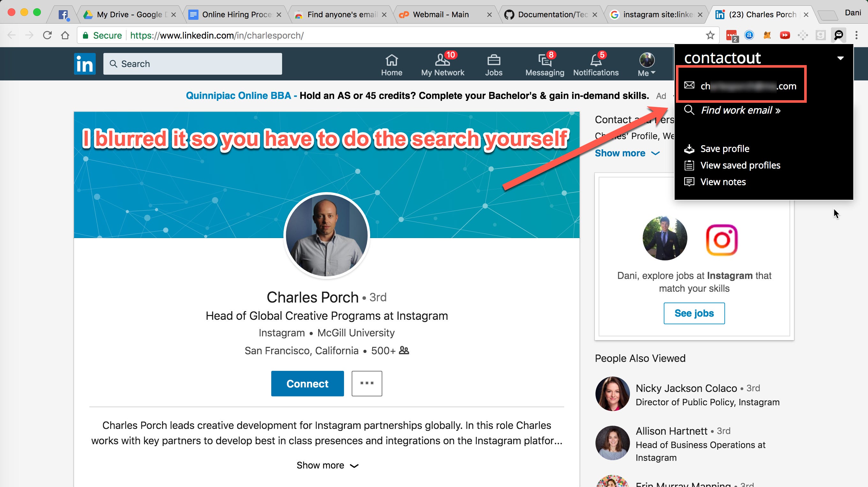This screenshot has width=868, height=487.
Task: Collapse the ContactOut panel arrow
Action: [x=840, y=58]
